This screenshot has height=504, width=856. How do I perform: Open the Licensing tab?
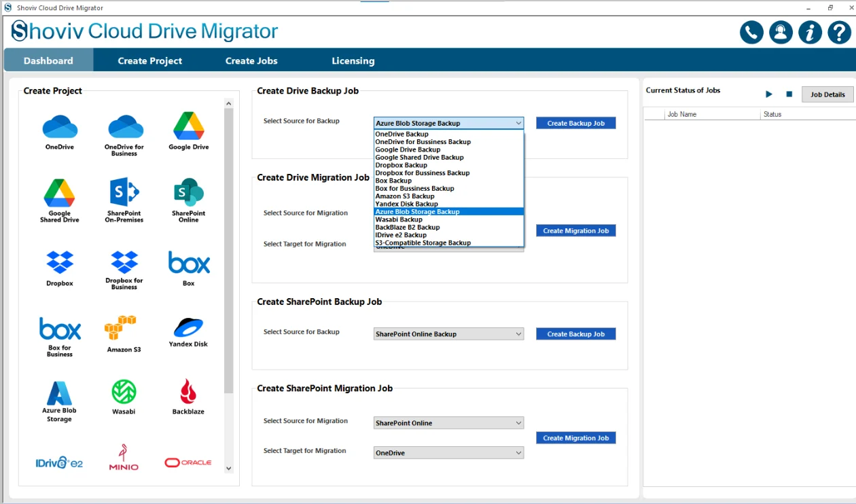tap(353, 60)
